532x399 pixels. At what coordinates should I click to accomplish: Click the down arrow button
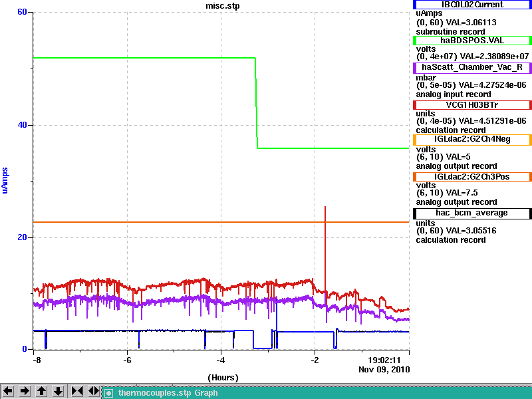[58, 391]
